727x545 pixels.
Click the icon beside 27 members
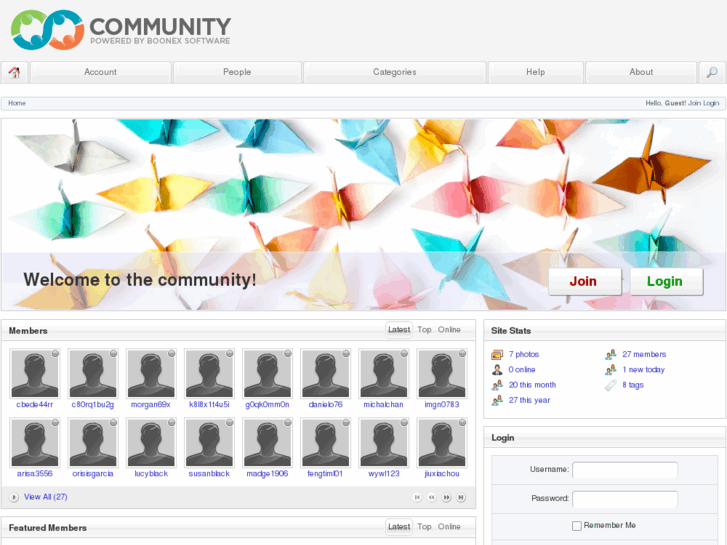click(611, 355)
